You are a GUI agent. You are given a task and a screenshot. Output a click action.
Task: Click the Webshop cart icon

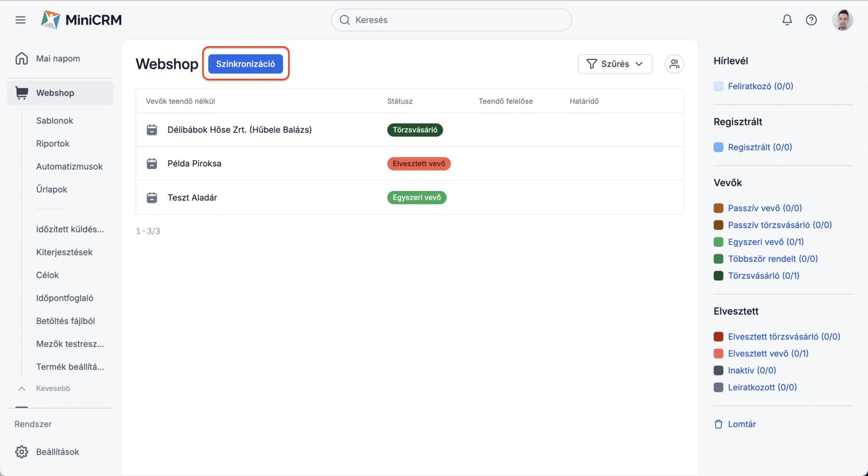click(21, 93)
